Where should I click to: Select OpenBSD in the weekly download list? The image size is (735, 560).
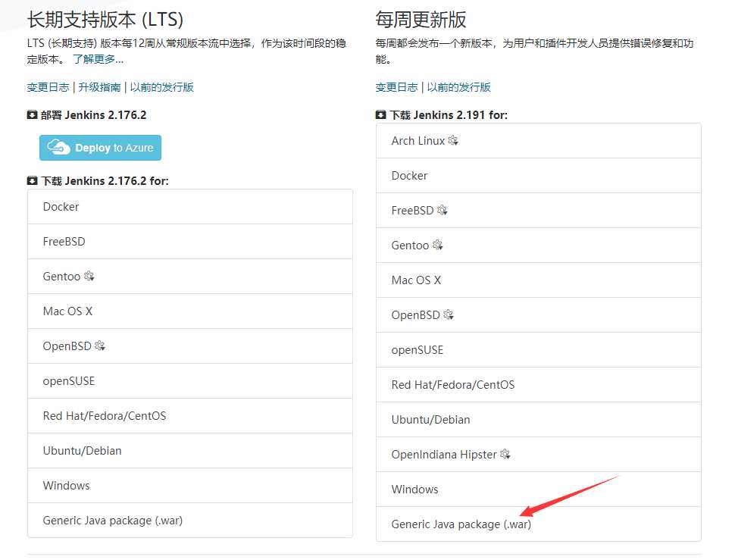click(539, 315)
